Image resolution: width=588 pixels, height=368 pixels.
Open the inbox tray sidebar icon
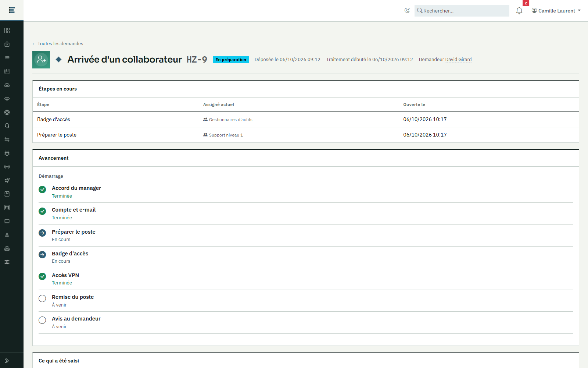pos(7,85)
